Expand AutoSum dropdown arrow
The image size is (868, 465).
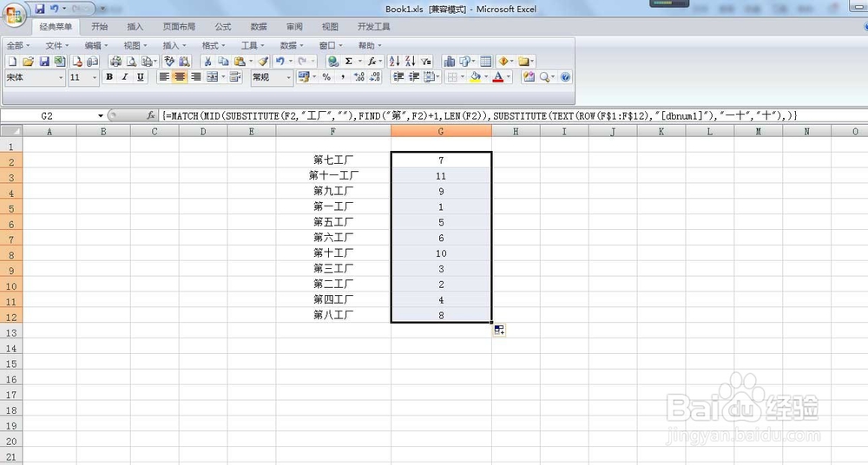click(360, 62)
